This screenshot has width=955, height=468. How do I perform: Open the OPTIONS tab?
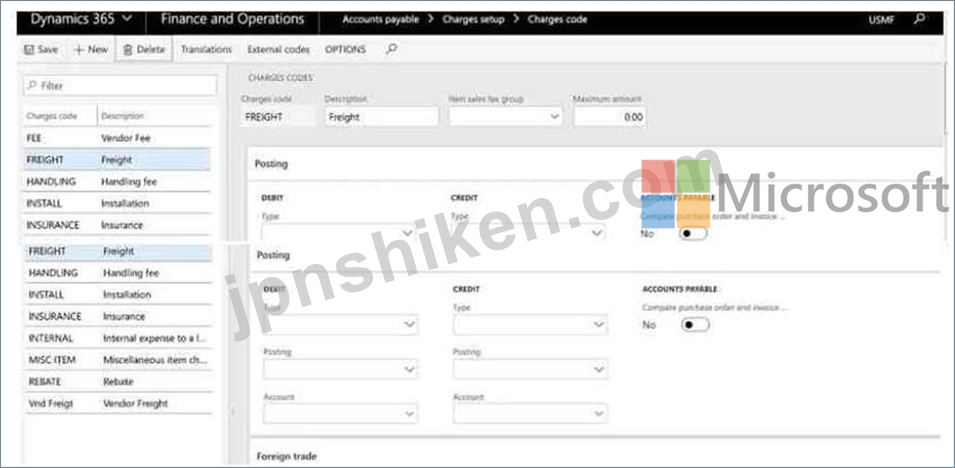click(x=345, y=49)
